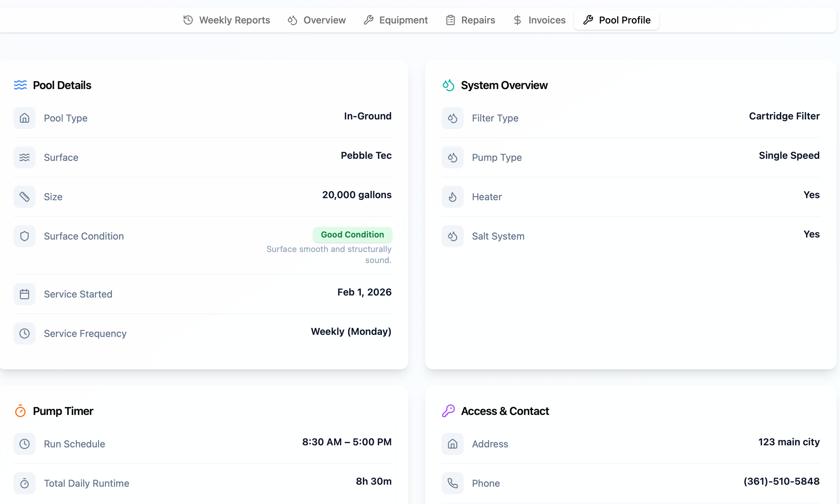Image resolution: width=840 pixels, height=504 pixels.
Task: Click the 123 main city address value
Action: 789,442
